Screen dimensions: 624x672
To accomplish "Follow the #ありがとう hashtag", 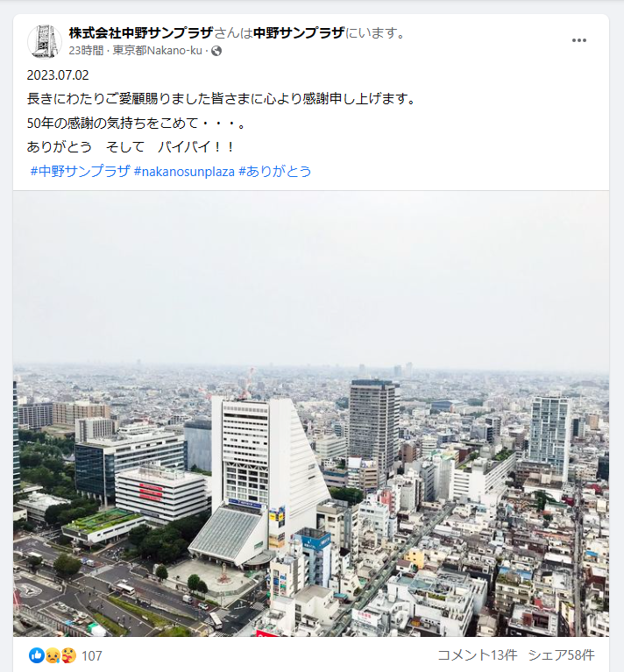I will 274,172.
